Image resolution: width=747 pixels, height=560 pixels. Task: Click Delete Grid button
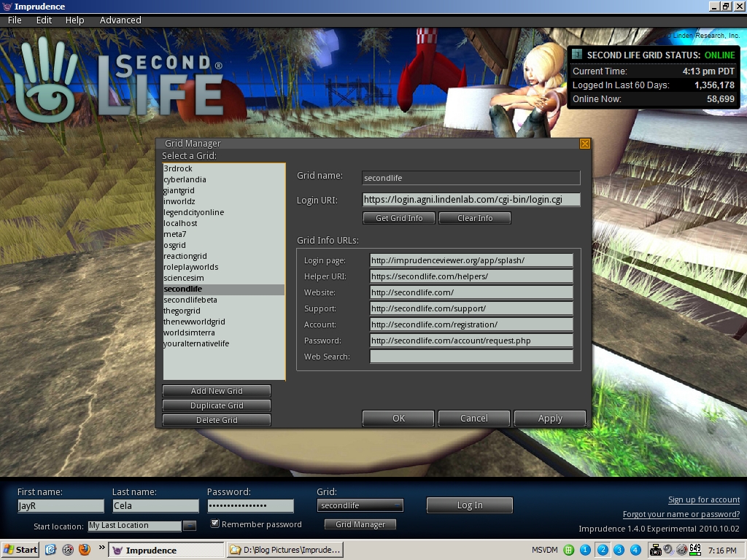tap(217, 420)
